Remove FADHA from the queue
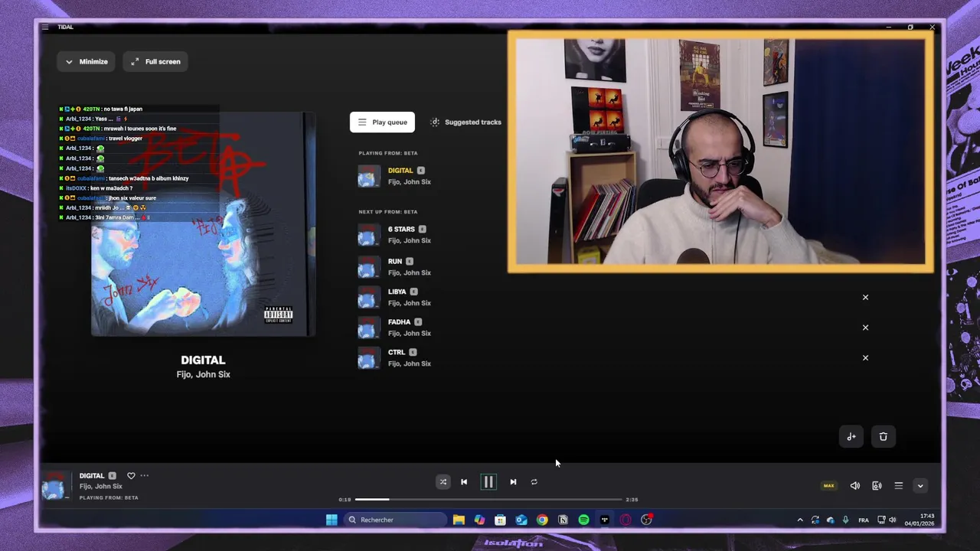Screen dimensions: 980x551 (866, 328)
